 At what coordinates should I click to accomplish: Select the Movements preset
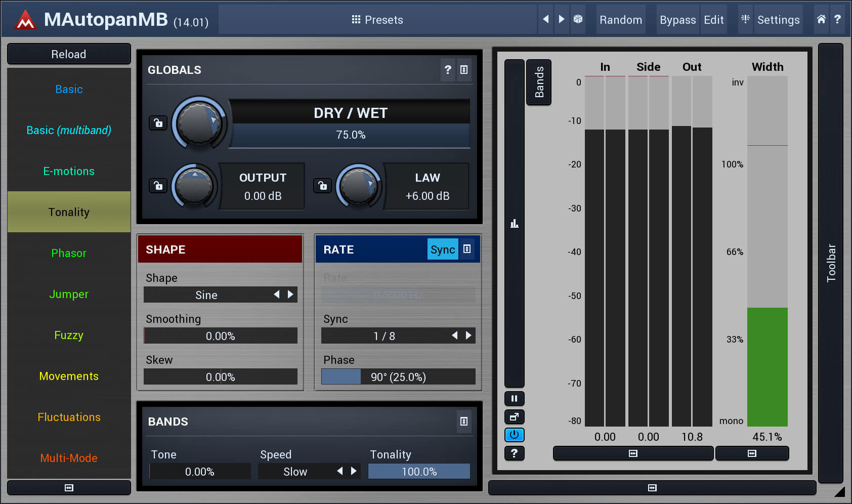pyautogui.click(x=69, y=376)
